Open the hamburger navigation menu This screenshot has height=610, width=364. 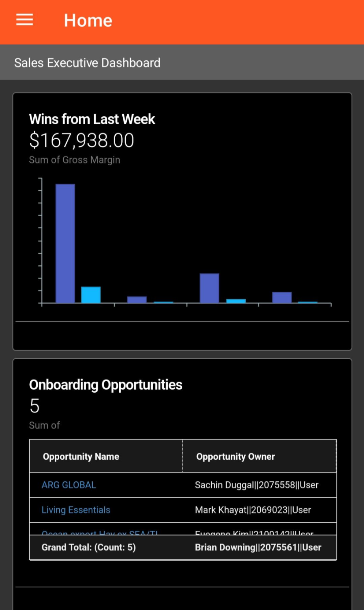click(x=25, y=20)
